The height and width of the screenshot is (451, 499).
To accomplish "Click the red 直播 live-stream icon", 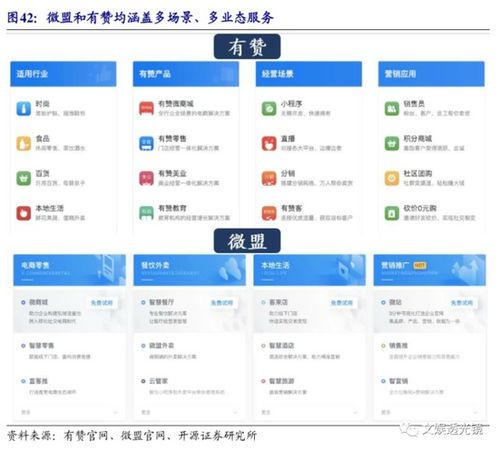I will coord(269,144).
